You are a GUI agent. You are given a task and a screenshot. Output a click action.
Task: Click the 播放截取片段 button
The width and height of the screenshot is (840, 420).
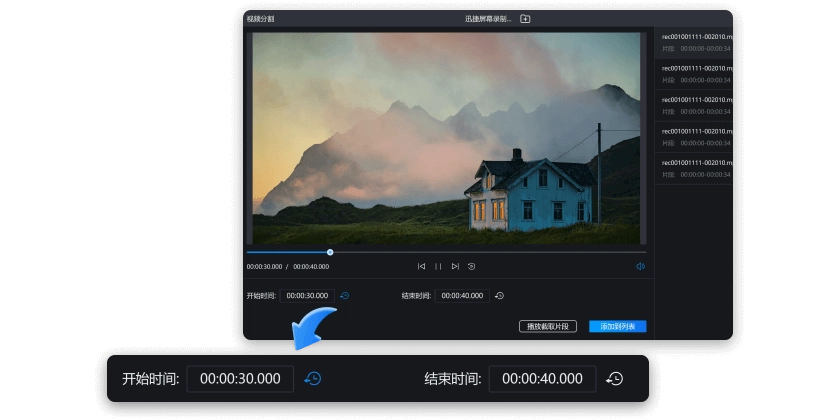548,326
